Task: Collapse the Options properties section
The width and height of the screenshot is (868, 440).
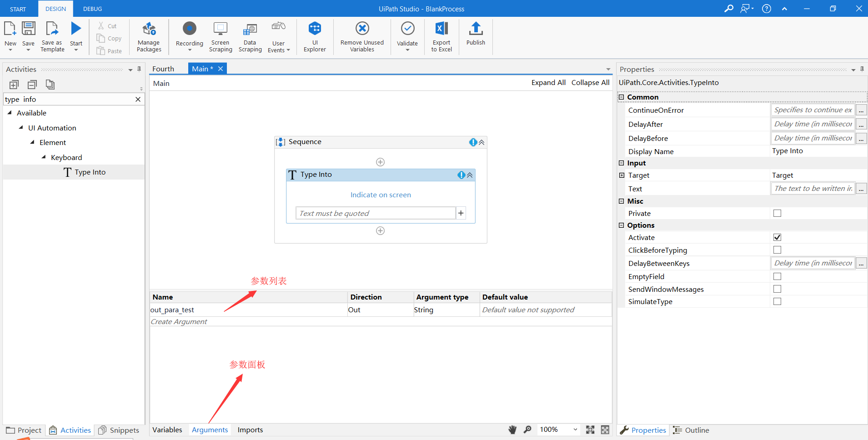Action: click(622, 225)
